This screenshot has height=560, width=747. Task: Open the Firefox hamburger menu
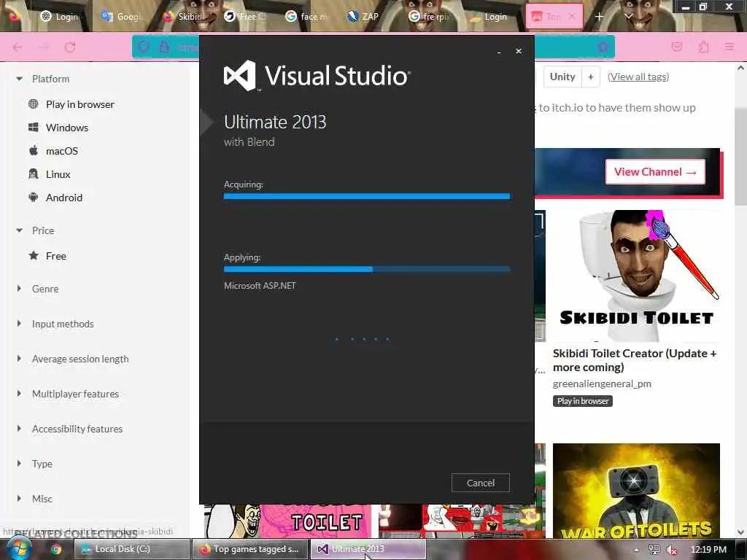[729, 47]
